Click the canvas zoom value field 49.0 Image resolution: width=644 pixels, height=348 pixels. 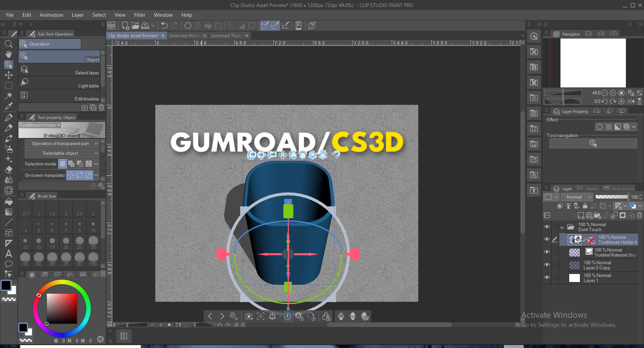coord(116,325)
